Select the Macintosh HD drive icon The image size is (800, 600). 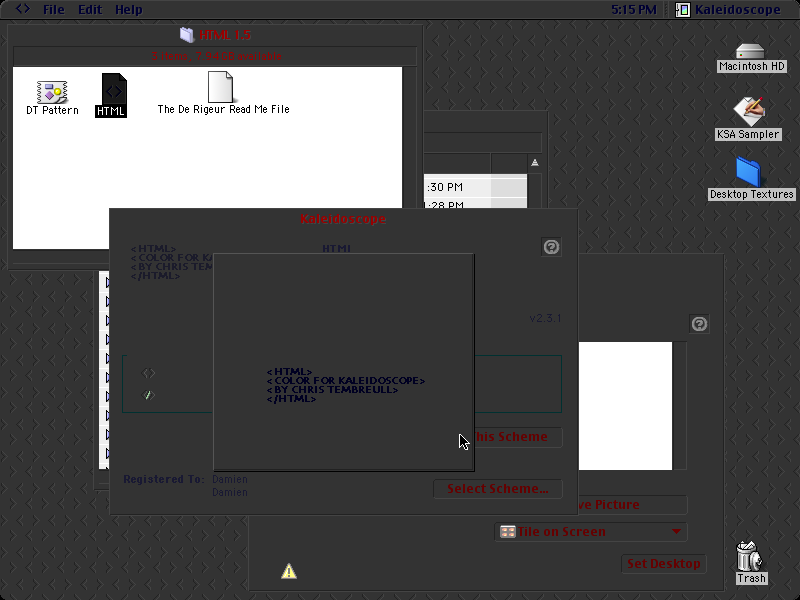tap(750, 51)
